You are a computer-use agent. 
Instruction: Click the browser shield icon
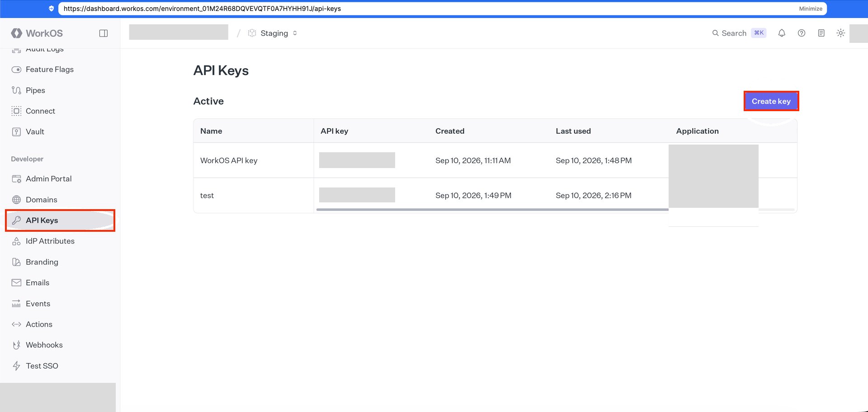[51, 9]
